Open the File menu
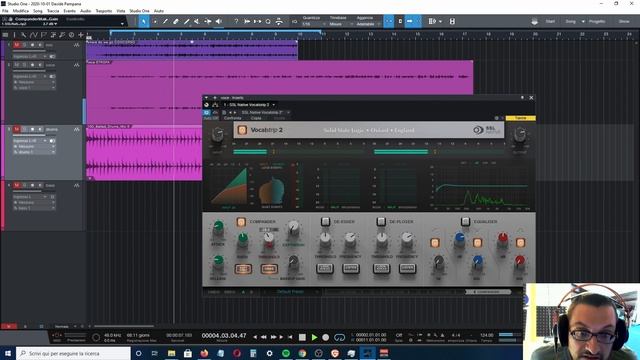The width and height of the screenshot is (640, 360). (x=5, y=11)
